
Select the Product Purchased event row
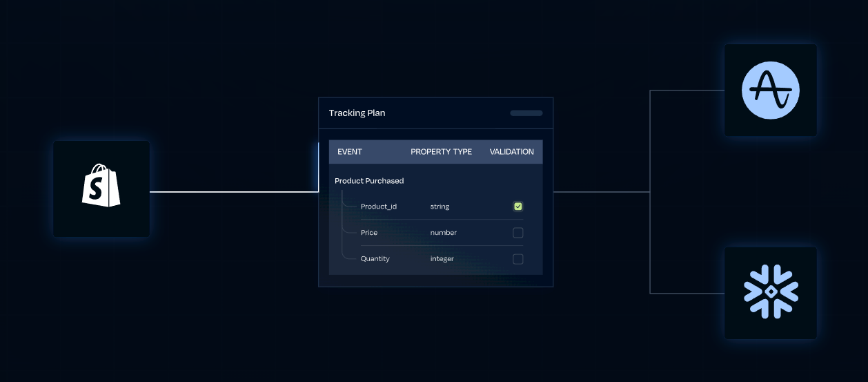[369, 181]
